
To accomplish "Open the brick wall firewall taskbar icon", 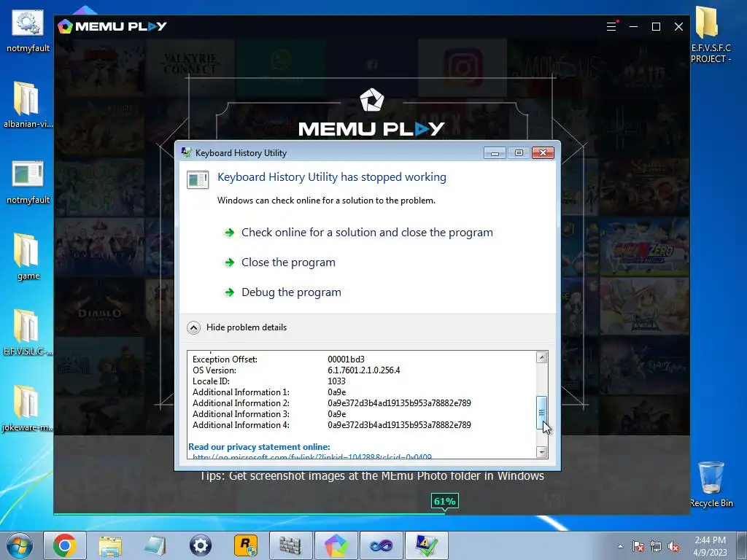I will click(290, 545).
